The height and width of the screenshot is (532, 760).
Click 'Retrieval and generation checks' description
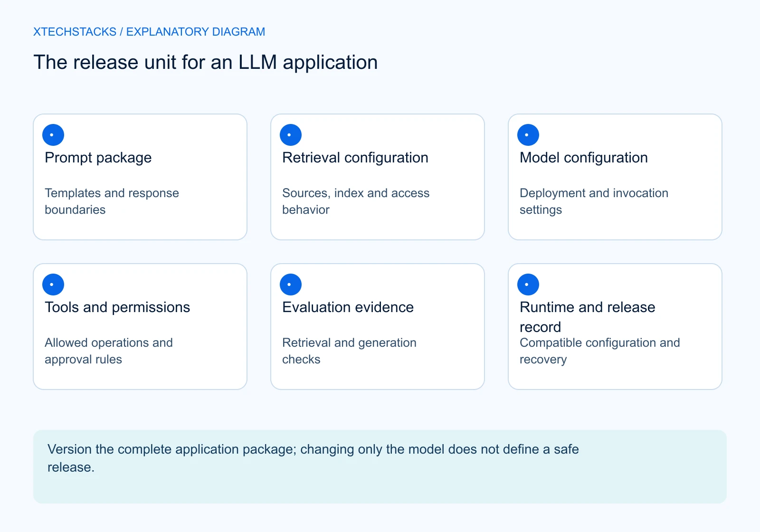point(350,351)
